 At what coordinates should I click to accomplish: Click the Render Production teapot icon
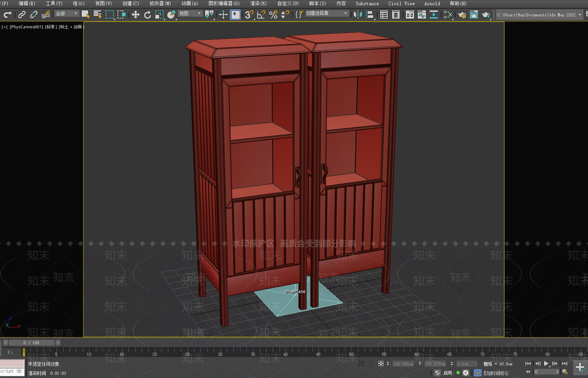(486, 15)
